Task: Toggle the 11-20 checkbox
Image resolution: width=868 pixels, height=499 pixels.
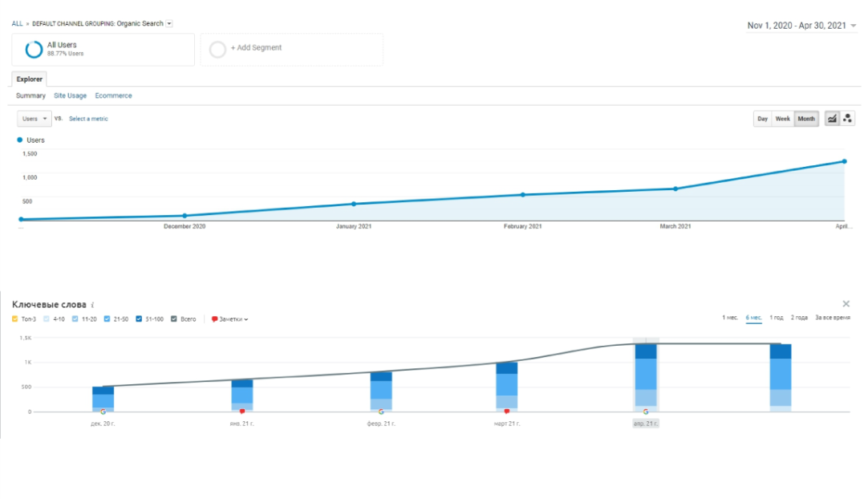Action: 75,319
